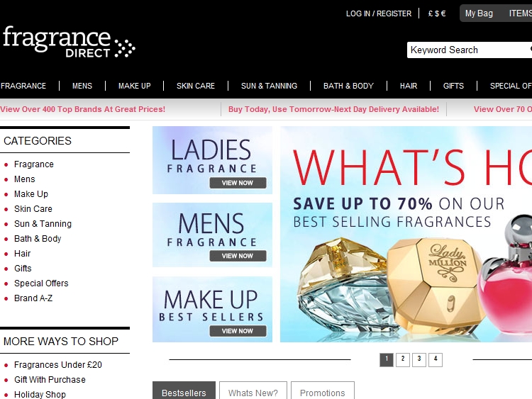Go to carousel slide 4
This screenshot has width=532, height=399.
point(436,360)
